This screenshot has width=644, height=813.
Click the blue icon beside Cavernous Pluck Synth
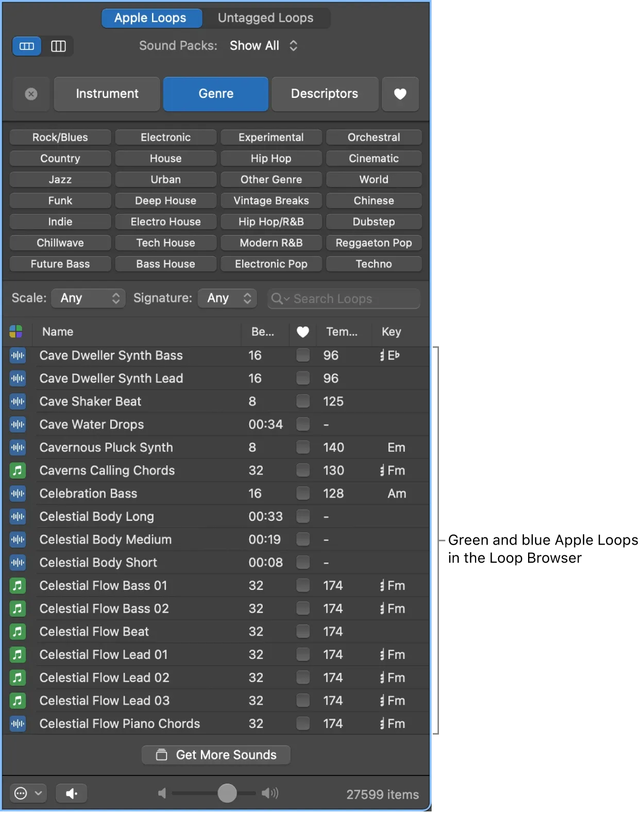[18, 448]
